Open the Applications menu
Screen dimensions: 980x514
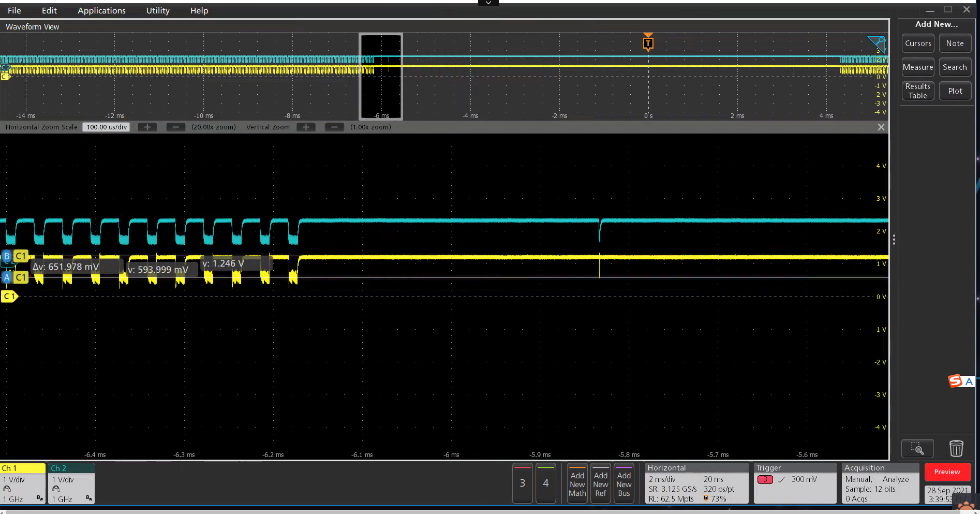(101, 10)
